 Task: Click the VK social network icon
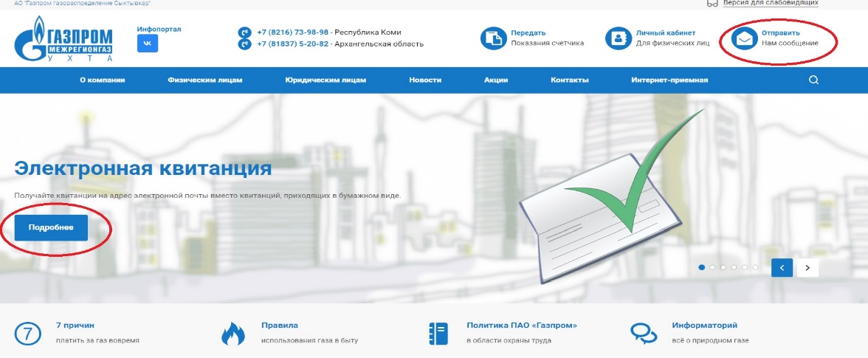coord(147,44)
